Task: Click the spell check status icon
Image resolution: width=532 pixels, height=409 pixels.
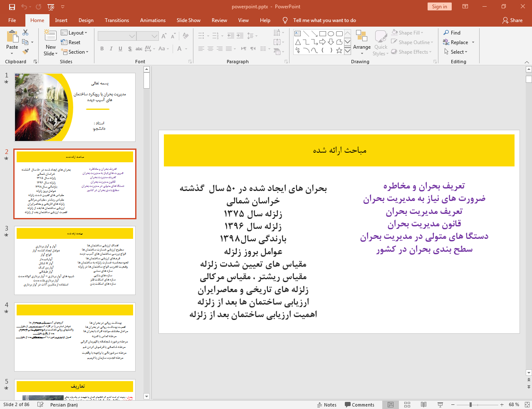Action: 40,404
